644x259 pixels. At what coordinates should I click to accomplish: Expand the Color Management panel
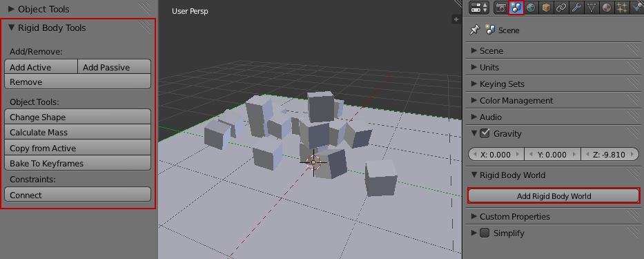click(474, 100)
